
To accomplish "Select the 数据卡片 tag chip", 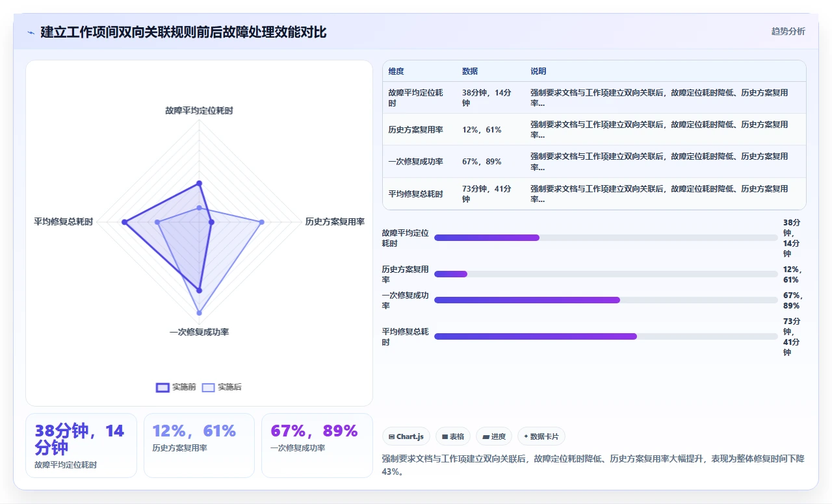I will (541, 436).
